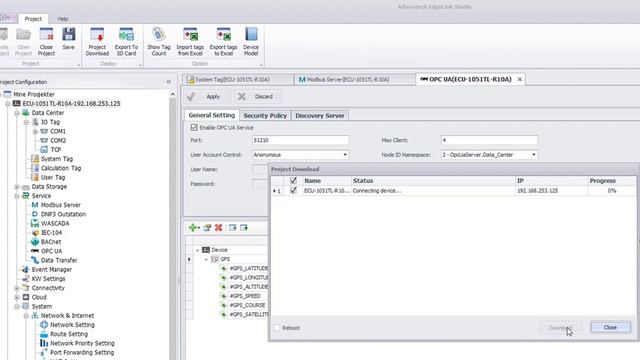Click the 0% progress cell

[611, 191]
